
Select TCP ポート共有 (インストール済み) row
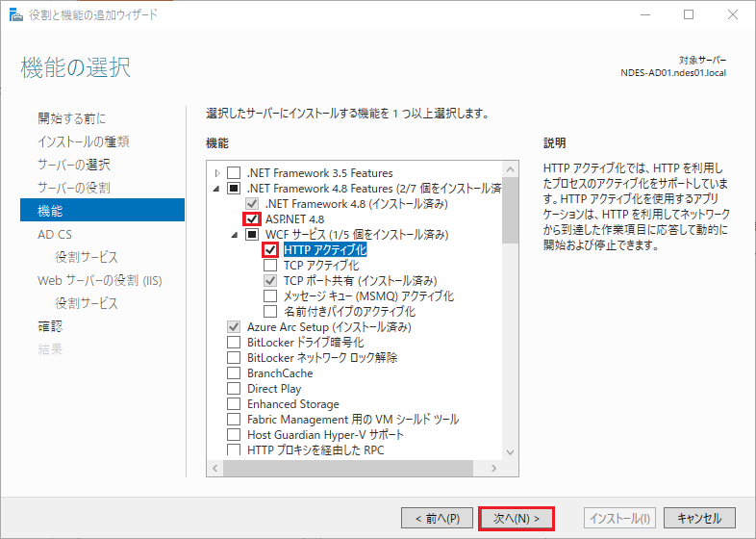(x=360, y=281)
